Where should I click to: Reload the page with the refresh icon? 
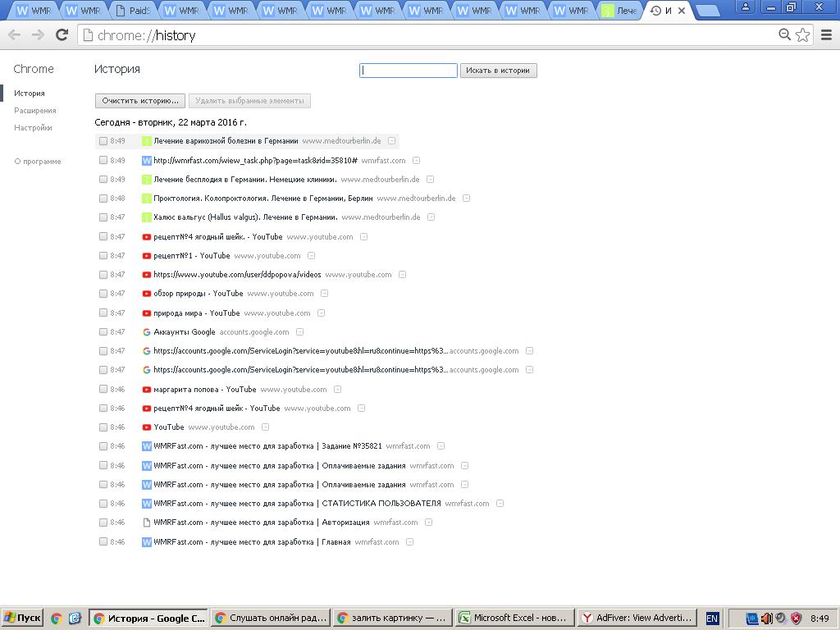[x=62, y=34]
